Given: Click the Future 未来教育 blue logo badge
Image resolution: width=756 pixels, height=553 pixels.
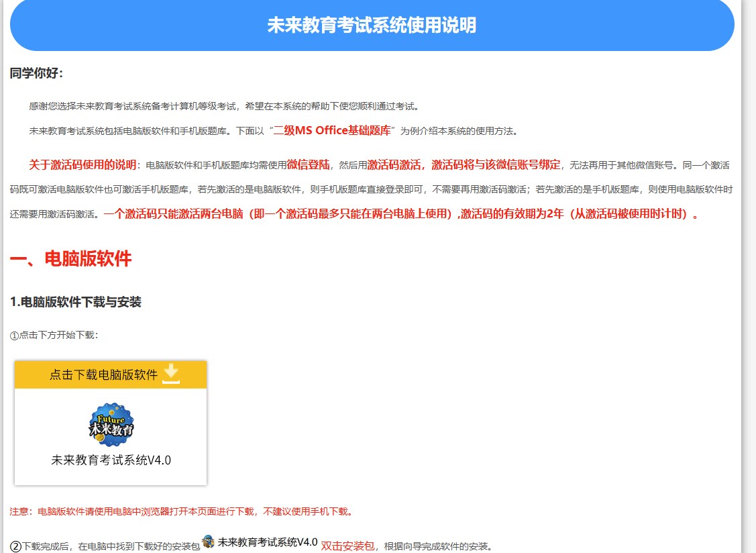Looking at the screenshot, I should (x=111, y=425).
